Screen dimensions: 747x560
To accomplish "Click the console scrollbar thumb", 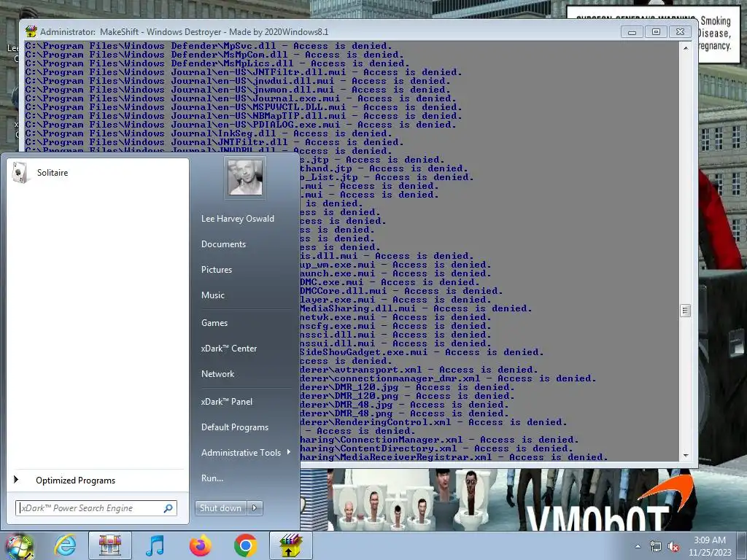I will click(686, 311).
